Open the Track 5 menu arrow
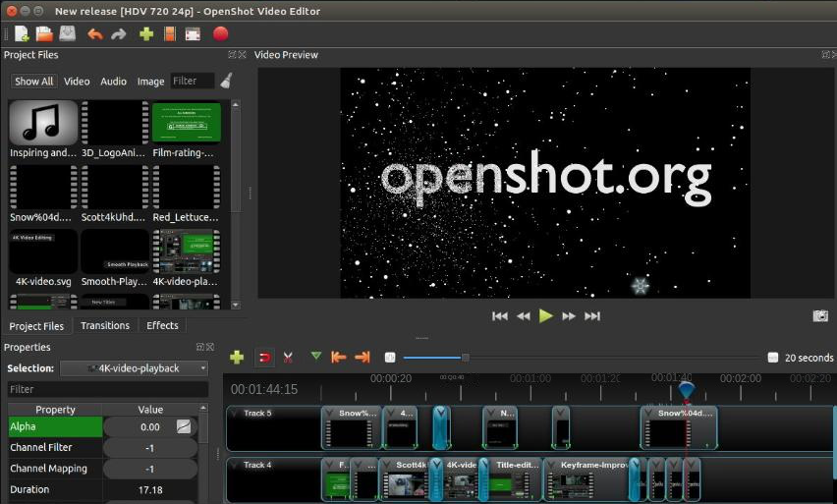Screen dimensions: 837x504 click(x=234, y=414)
